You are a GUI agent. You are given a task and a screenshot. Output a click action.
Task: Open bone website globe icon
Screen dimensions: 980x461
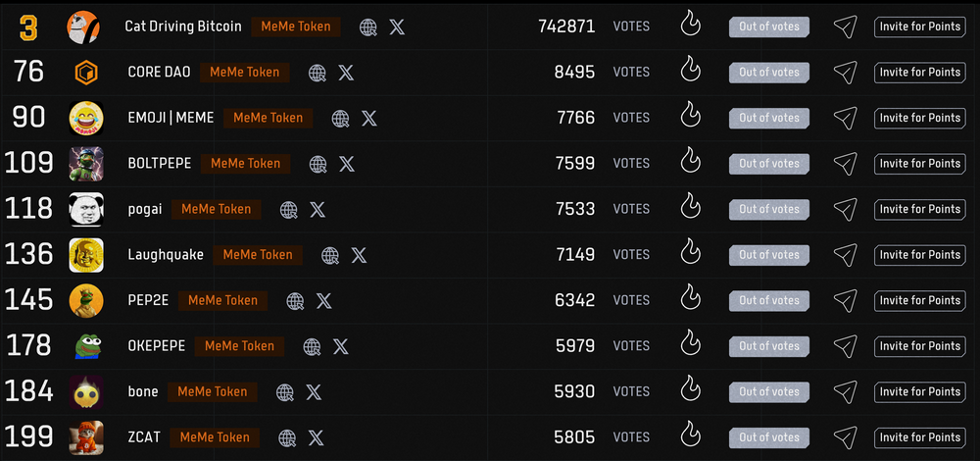(285, 392)
